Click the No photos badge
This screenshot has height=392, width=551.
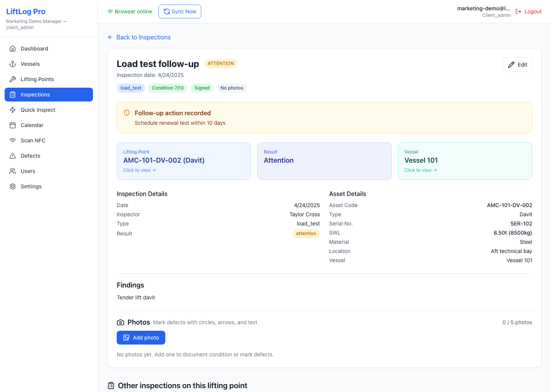point(232,88)
